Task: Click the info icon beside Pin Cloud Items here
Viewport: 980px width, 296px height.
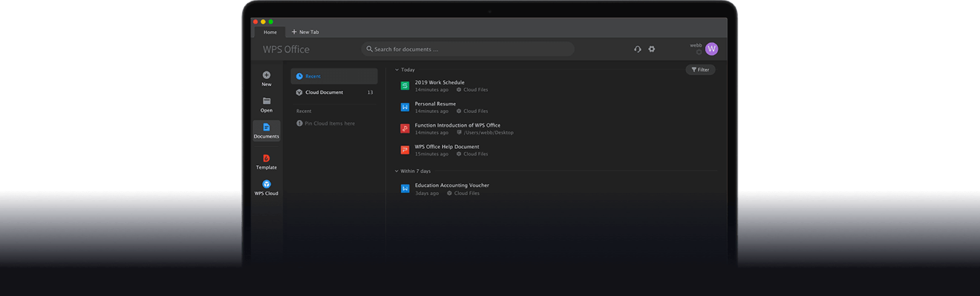Action: tap(300, 124)
